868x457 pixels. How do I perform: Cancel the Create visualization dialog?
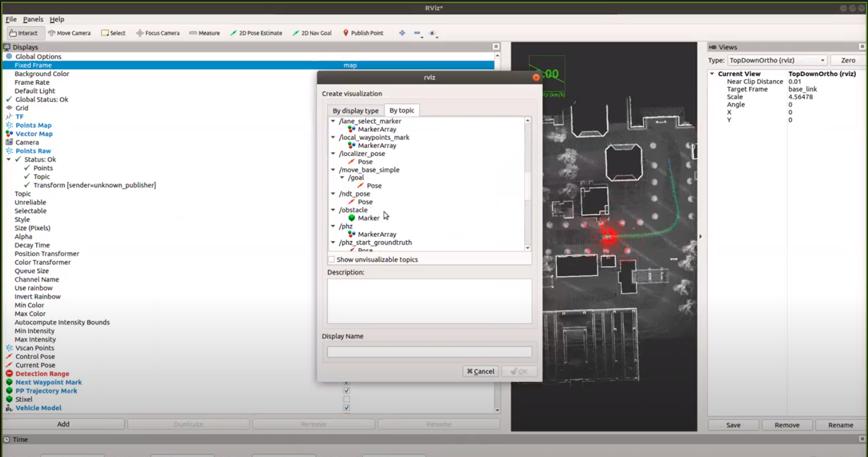[x=480, y=372]
